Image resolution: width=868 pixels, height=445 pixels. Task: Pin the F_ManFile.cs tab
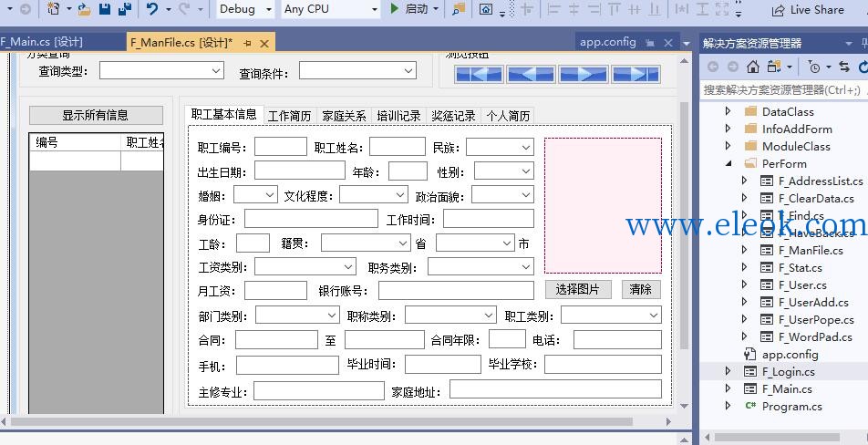click(247, 43)
